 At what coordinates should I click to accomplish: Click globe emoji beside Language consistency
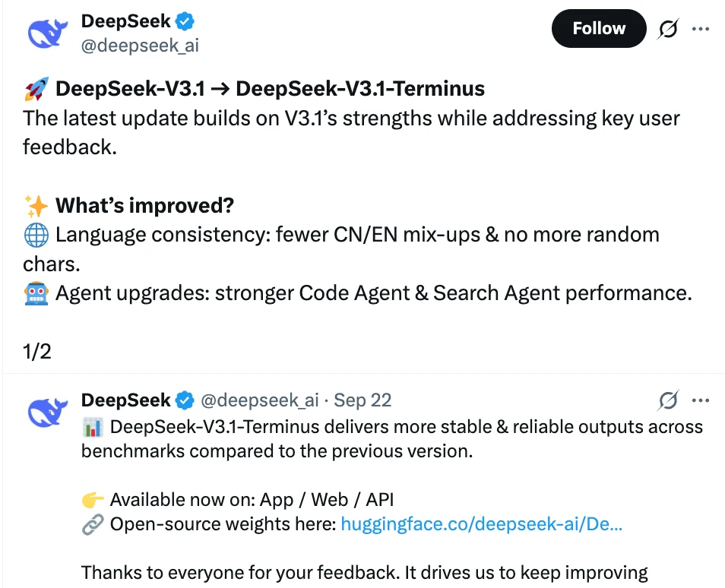pos(36,235)
